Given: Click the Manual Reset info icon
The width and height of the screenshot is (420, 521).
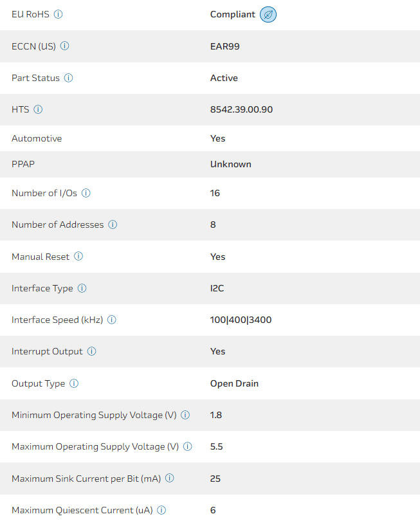Looking at the screenshot, I should [78, 257].
